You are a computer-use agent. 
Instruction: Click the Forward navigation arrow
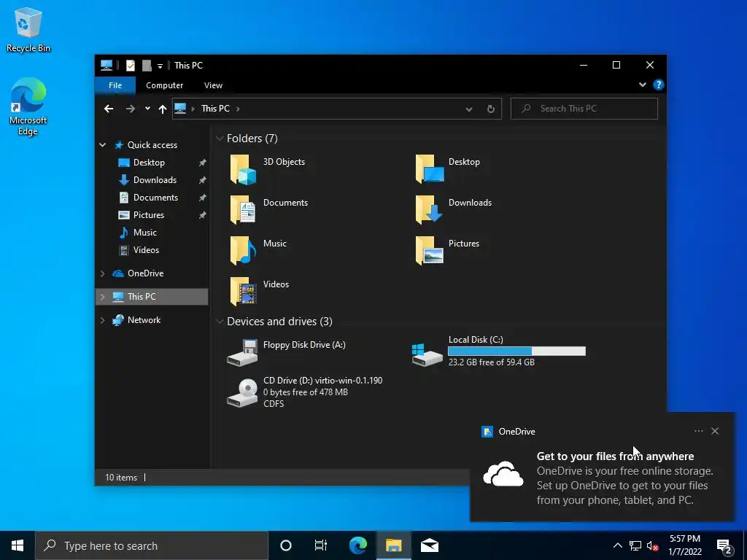click(x=130, y=109)
